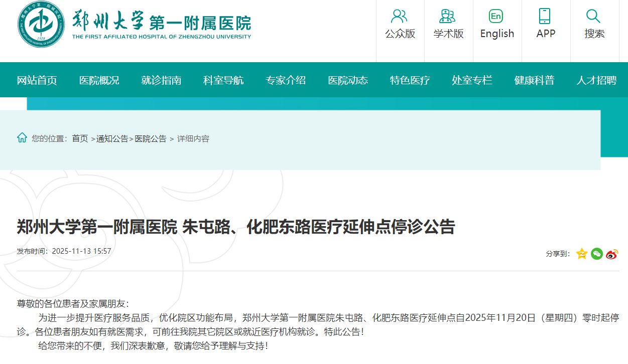Click the 医院公告 breadcrumb link
Image resolution: width=628 pixels, height=364 pixels.
pyautogui.click(x=151, y=139)
